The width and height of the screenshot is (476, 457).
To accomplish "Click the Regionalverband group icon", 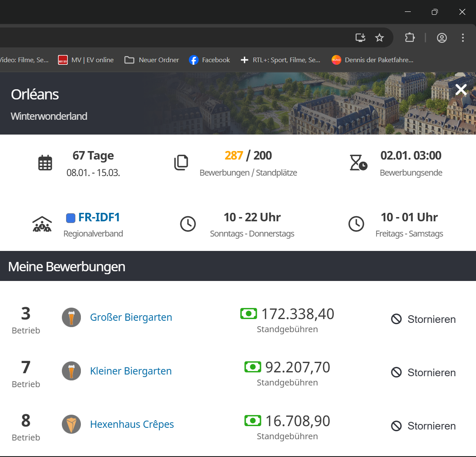I will point(42,224).
